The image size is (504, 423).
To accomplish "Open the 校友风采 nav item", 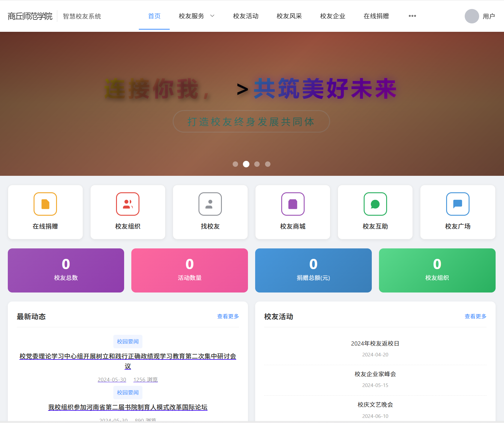I will tap(289, 16).
